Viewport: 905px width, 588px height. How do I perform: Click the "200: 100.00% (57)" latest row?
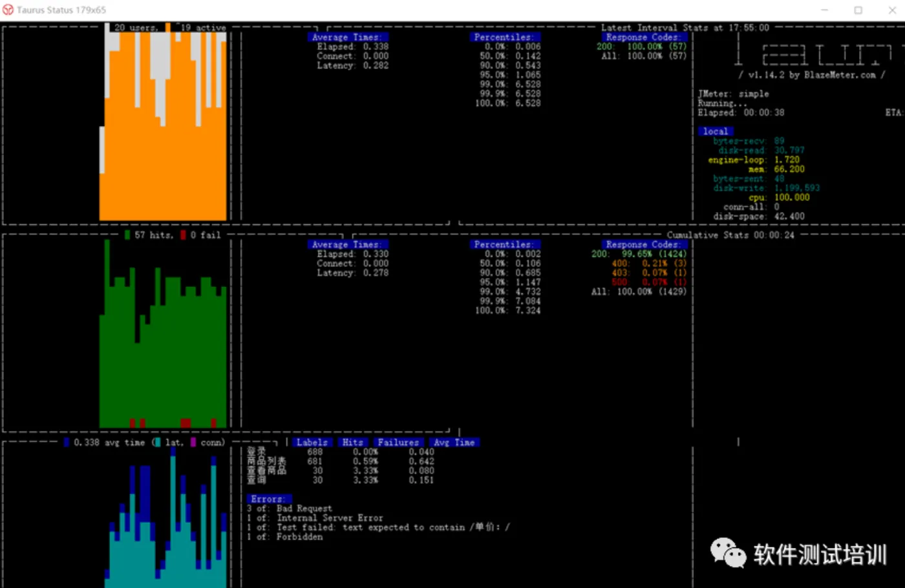[x=641, y=47]
